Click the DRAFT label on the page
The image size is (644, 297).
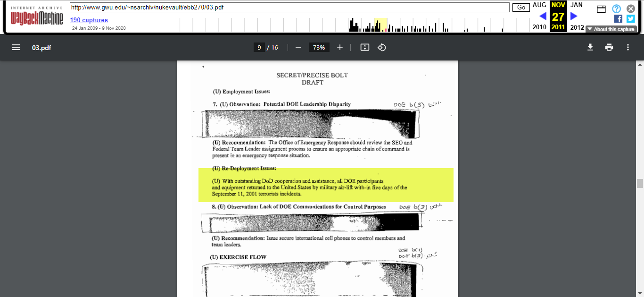coord(313,82)
